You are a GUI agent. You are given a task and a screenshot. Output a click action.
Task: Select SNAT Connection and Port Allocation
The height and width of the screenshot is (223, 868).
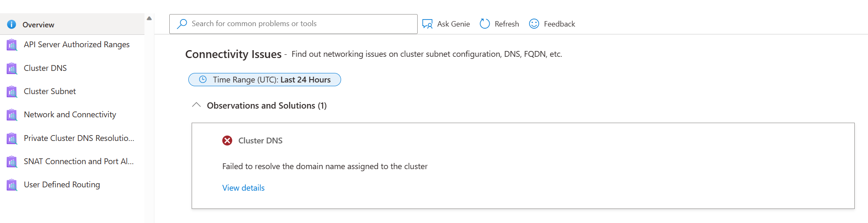tap(79, 161)
